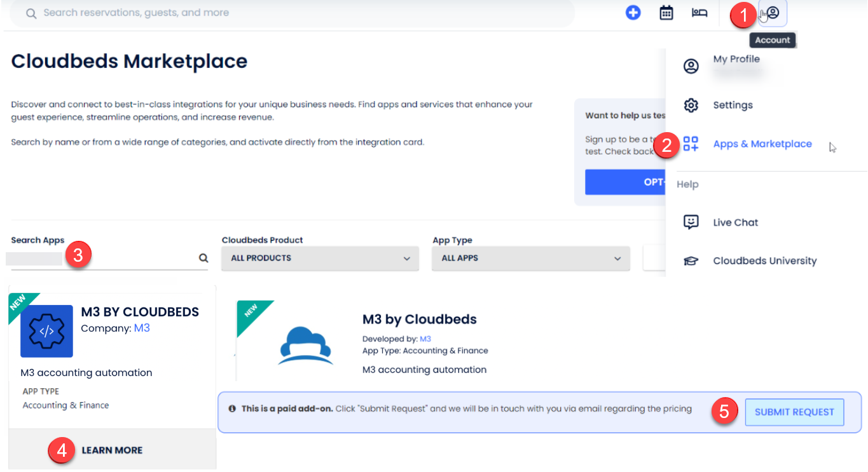The width and height of the screenshot is (868, 472).
Task: Select My Profile from account menu
Action: pyautogui.click(x=736, y=59)
